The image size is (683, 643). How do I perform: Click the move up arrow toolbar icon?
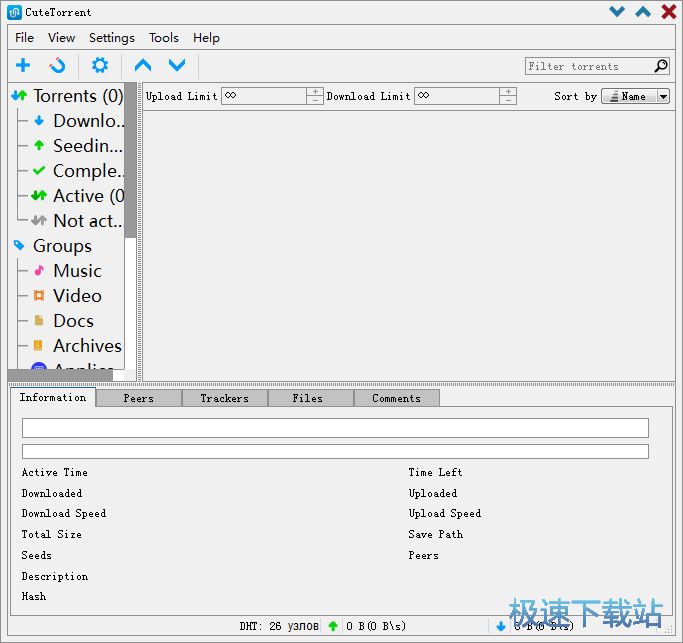pyautogui.click(x=143, y=66)
